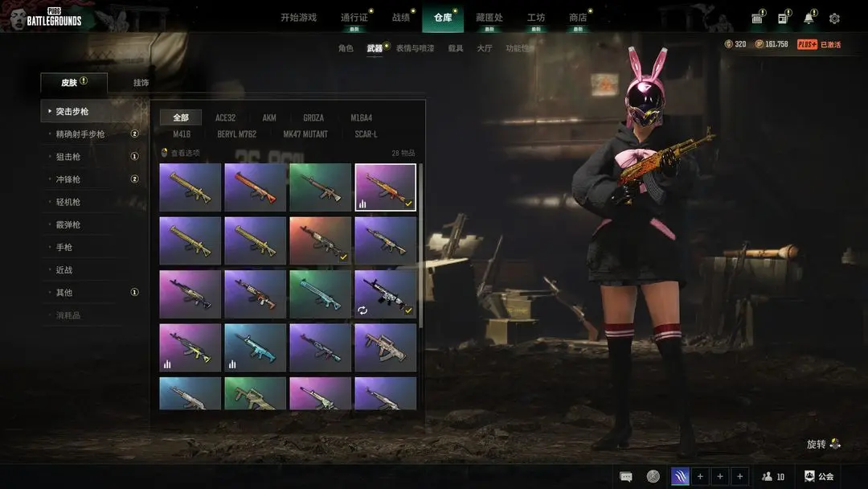
Task: Toggle the checkmark on the black-white rifle skin
Action: click(408, 310)
